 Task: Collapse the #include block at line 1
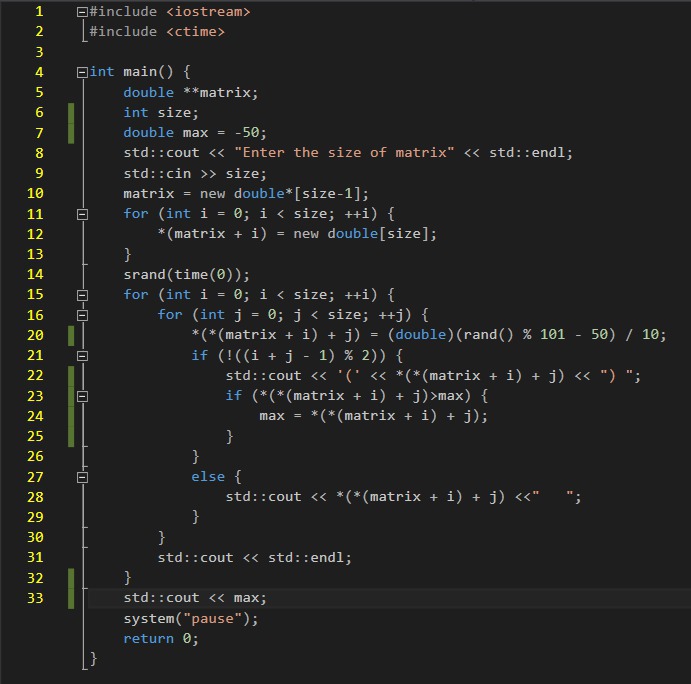pos(82,12)
